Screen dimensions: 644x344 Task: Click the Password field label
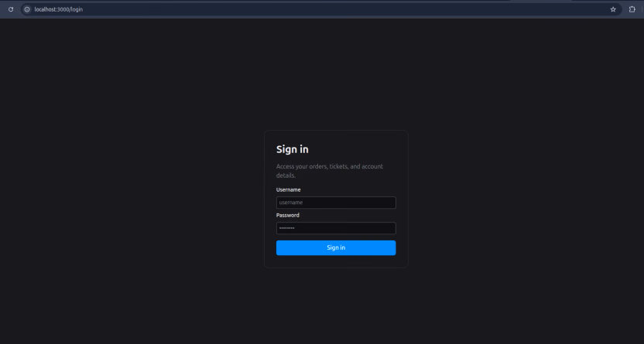pos(287,215)
